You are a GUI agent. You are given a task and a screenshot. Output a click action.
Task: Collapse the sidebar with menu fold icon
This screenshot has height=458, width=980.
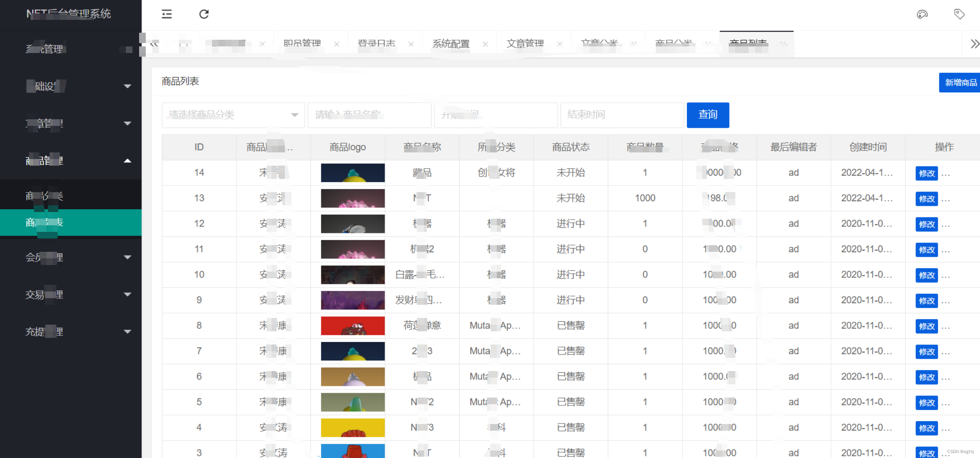point(166,14)
